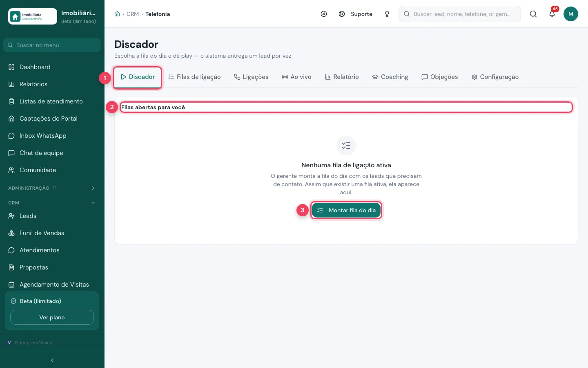
Task: Go to Atendimentos
Action: pyautogui.click(x=52, y=250)
